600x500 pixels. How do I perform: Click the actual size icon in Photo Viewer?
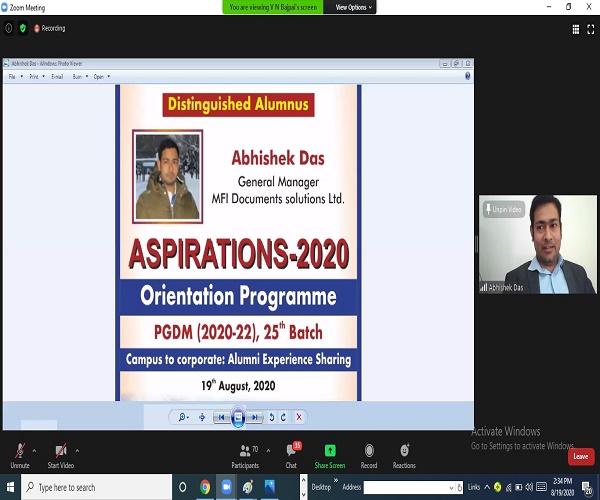coord(202,417)
